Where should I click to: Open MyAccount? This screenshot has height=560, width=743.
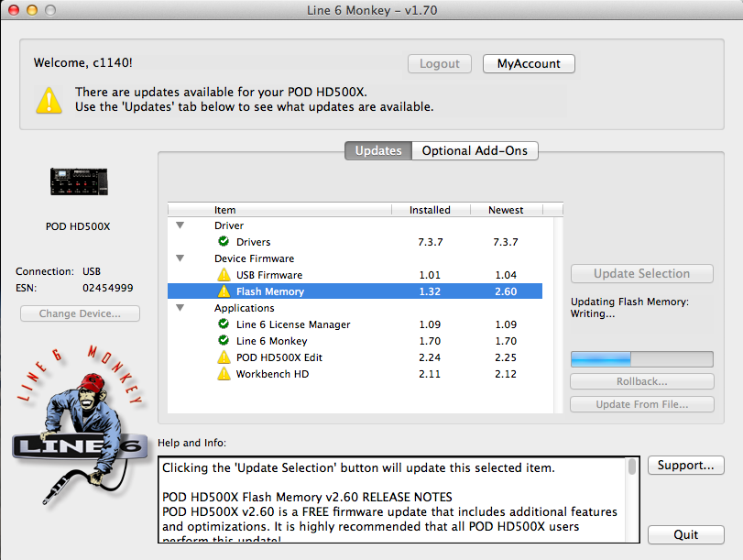click(x=529, y=63)
